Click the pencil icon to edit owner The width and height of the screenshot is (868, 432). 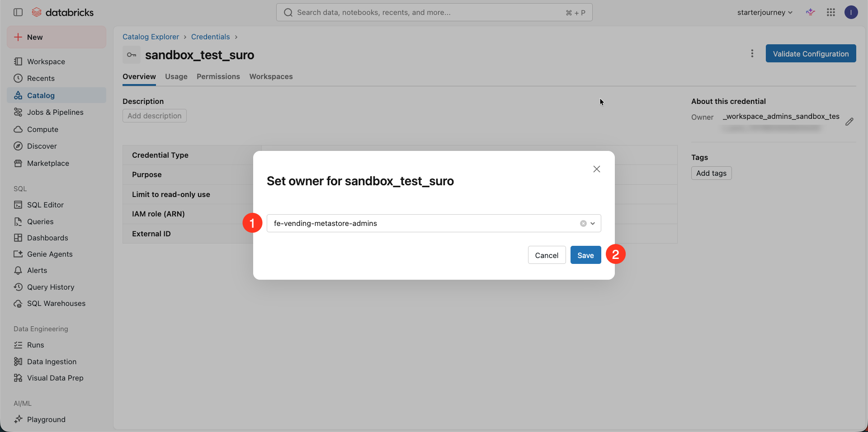click(x=849, y=122)
